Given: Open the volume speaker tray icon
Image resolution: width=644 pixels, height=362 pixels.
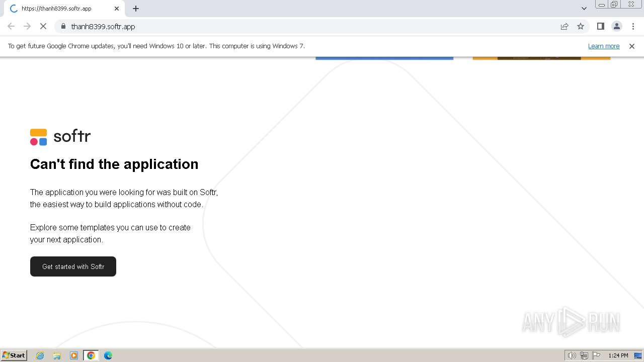Looking at the screenshot, I should (572, 355).
